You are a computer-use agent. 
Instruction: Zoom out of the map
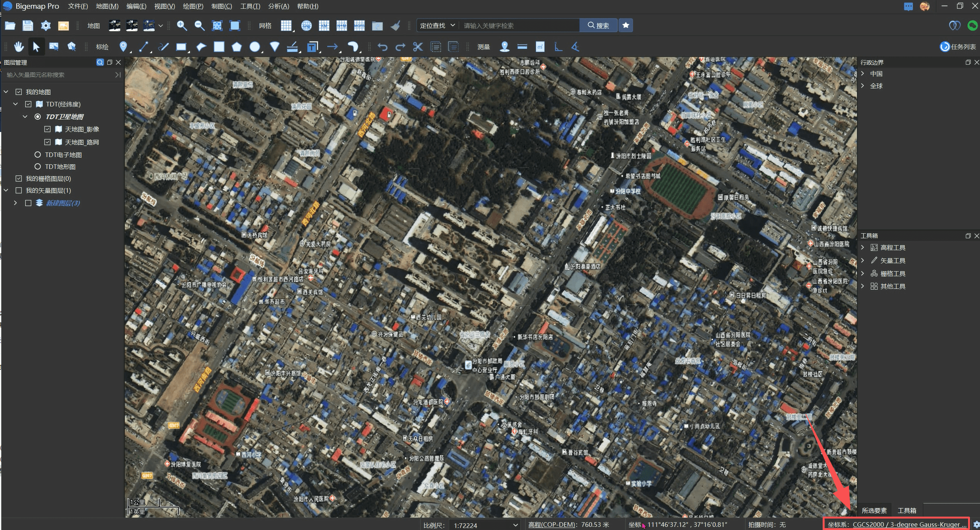point(199,26)
